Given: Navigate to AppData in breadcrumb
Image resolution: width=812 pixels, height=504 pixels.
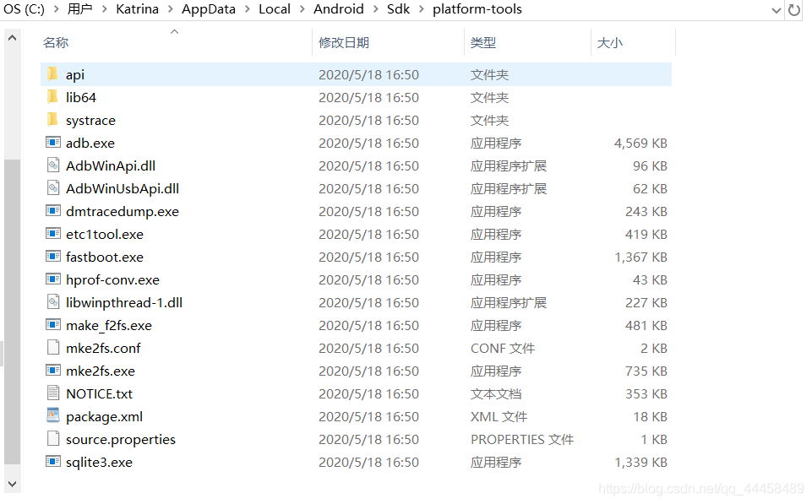Looking at the screenshot, I should pyautogui.click(x=208, y=9).
